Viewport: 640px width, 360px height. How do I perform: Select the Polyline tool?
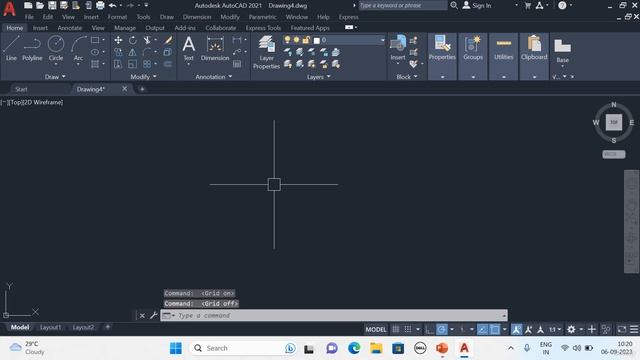32,48
